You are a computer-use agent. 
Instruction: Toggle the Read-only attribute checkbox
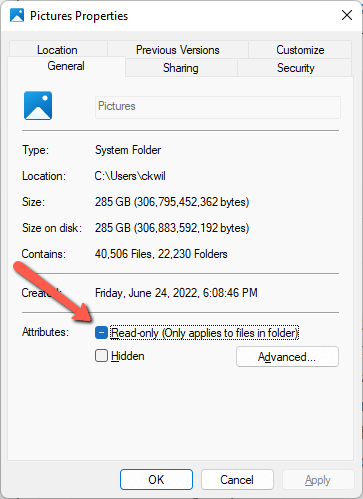101,333
